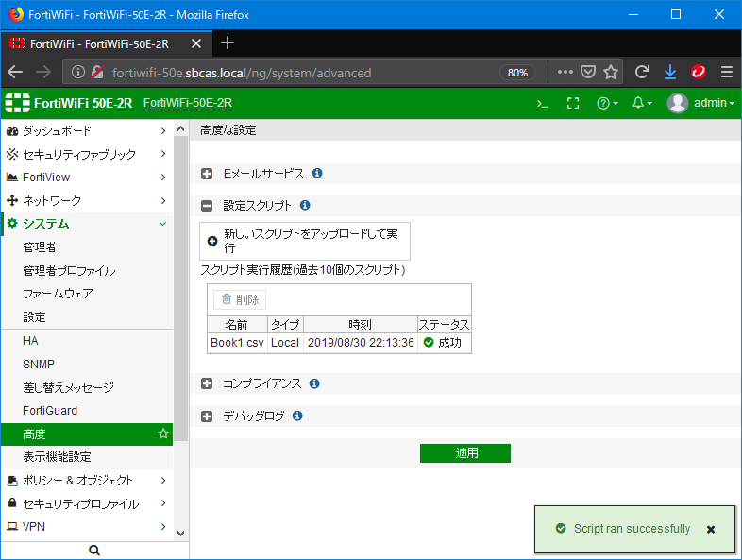
Task: Expand the VPN menu chevron
Action: (163, 526)
